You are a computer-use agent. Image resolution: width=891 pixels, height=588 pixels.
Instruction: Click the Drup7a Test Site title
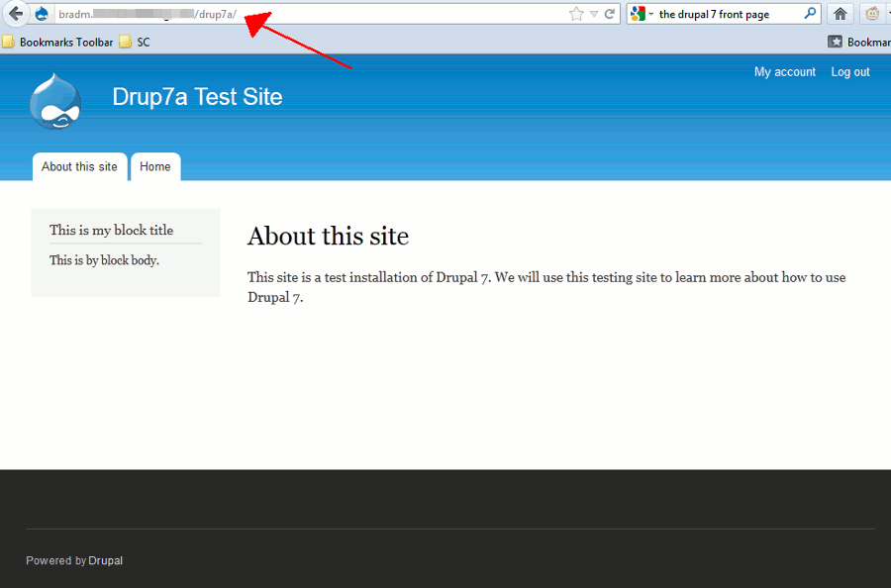197,97
